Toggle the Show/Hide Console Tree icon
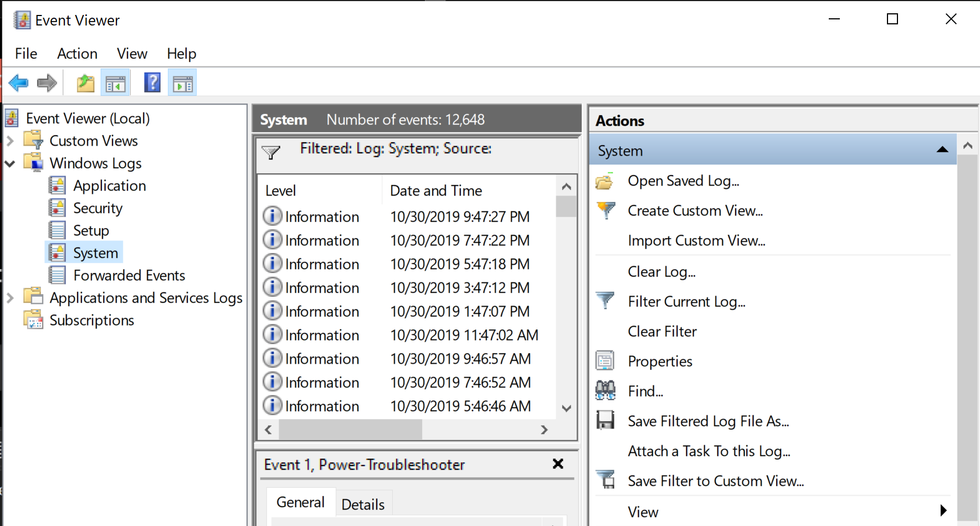Image resolution: width=980 pixels, height=526 pixels. click(116, 83)
